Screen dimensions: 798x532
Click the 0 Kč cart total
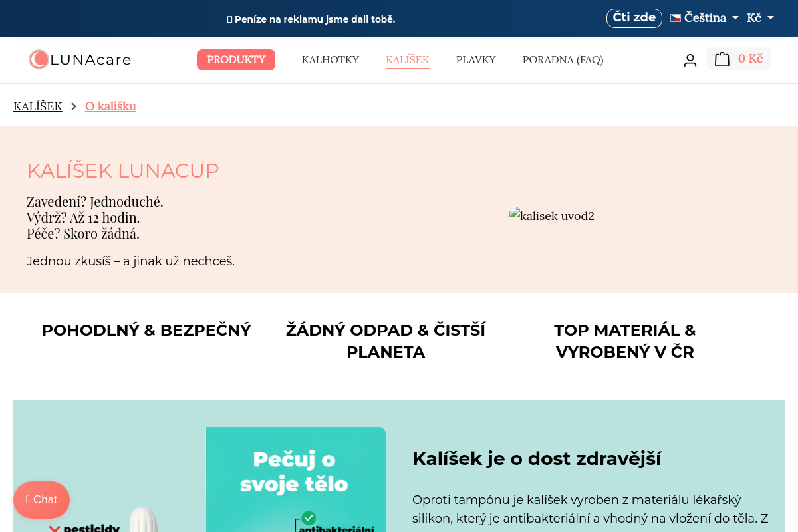pyautogui.click(x=750, y=59)
